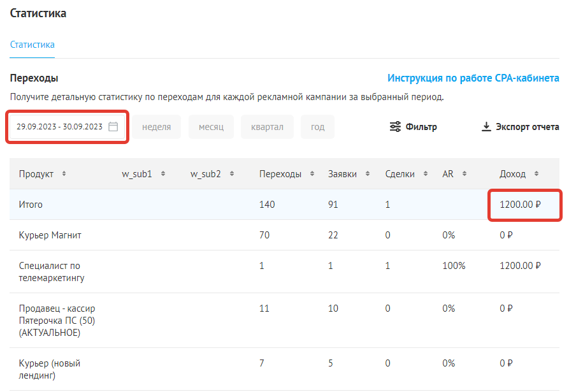The width and height of the screenshot is (569, 392).
Task: Click the date range input field
Action: tap(68, 127)
